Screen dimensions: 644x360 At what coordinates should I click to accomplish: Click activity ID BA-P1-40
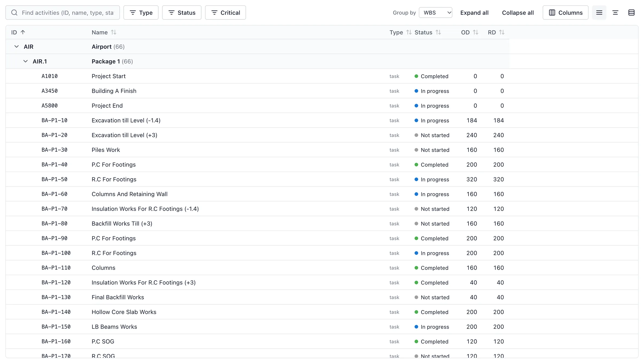pos(54,165)
